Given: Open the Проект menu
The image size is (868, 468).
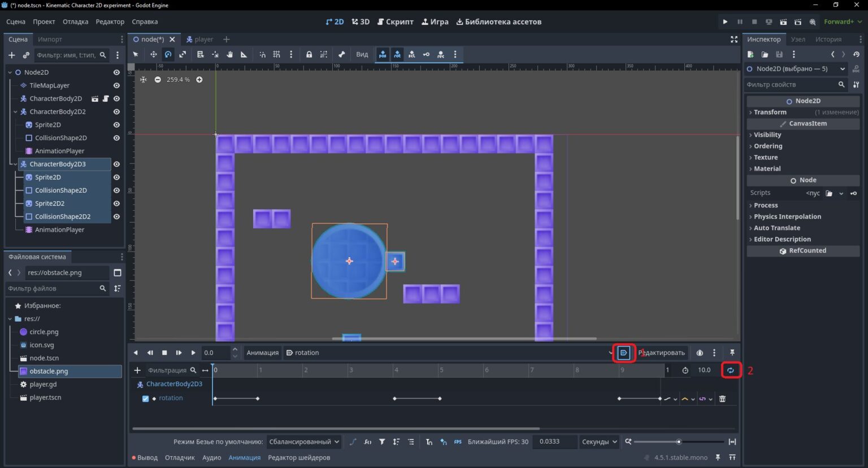Looking at the screenshot, I should (44, 21).
